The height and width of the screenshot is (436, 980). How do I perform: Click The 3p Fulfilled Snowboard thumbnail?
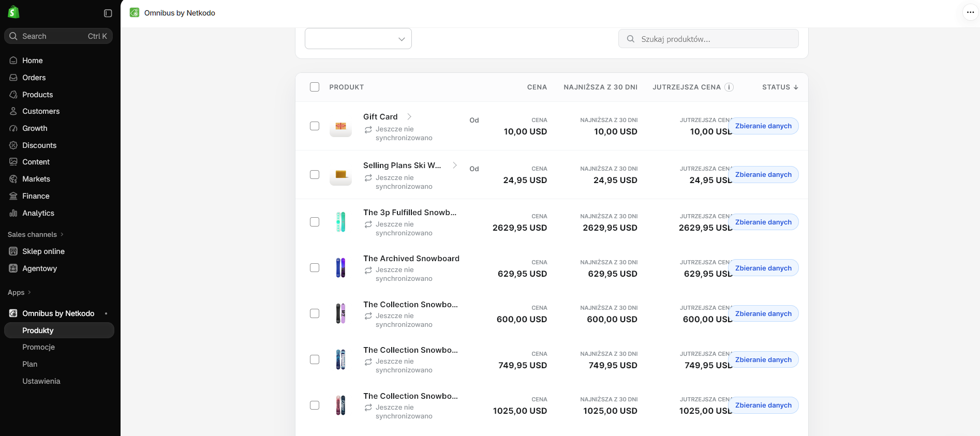pyautogui.click(x=340, y=222)
